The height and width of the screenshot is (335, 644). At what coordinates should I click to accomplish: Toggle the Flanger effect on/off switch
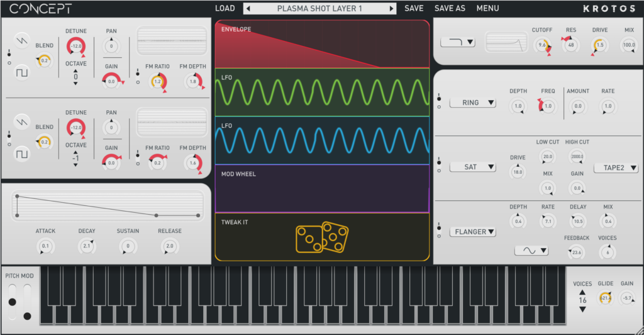pyautogui.click(x=439, y=230)
